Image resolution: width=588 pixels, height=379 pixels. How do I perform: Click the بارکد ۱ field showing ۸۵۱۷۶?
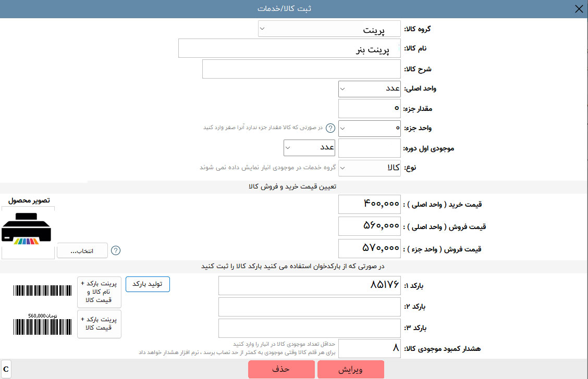(309, 286)
